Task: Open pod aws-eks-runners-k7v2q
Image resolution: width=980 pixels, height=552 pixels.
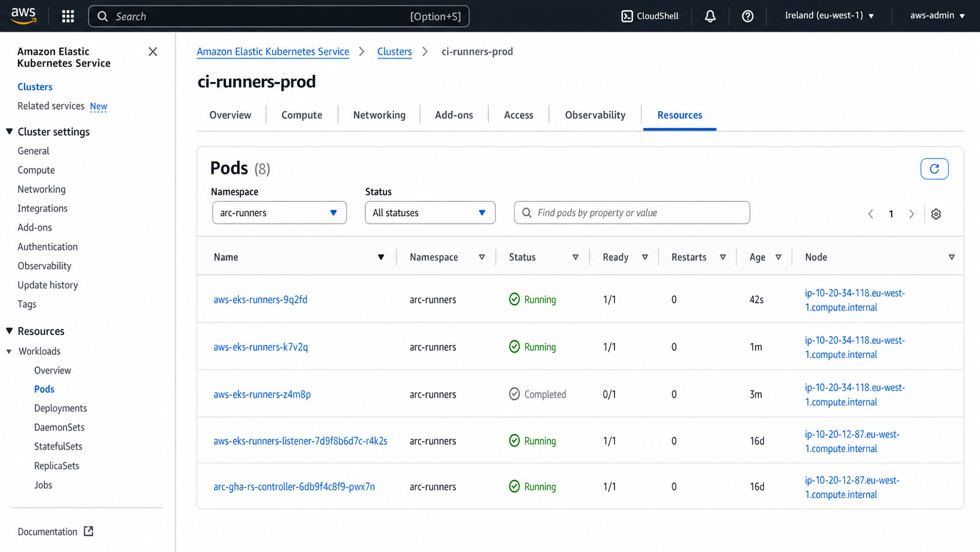Action: (x=261, y=347)
